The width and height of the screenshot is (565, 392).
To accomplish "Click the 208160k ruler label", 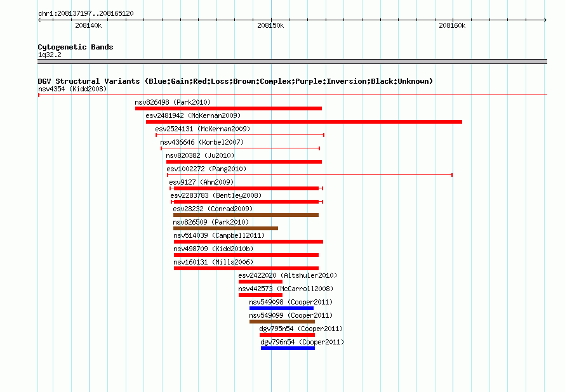I will (x=452, y=25).
